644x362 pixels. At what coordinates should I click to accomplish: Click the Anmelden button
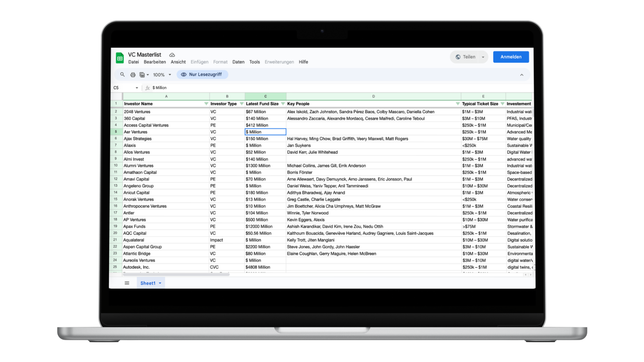point(511,57)
